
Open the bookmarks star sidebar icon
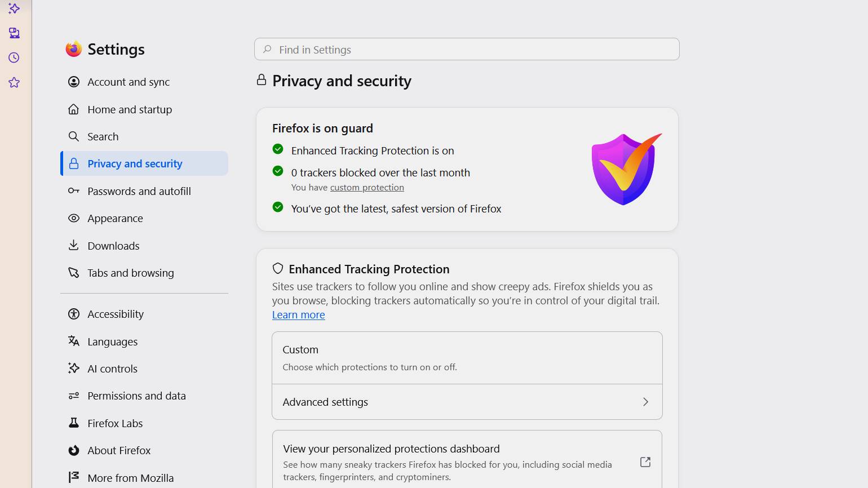14,83
